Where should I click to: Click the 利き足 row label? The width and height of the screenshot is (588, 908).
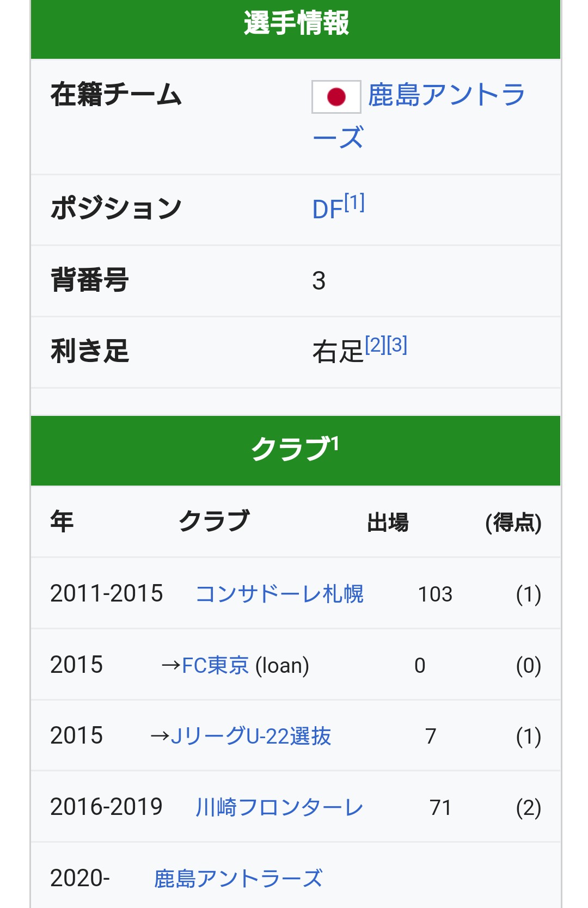tap(90, 351)
